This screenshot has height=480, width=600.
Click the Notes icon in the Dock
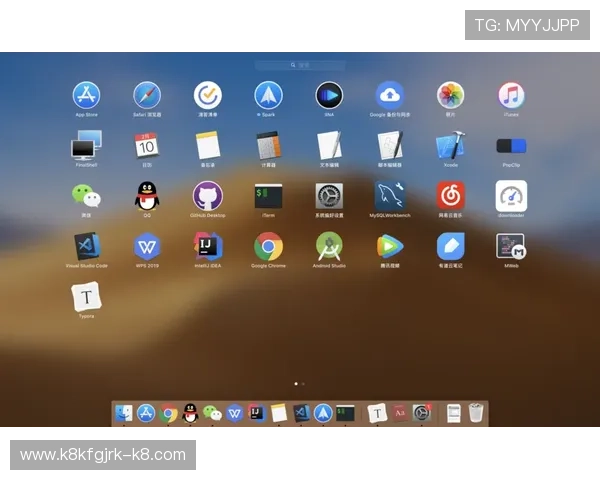tap(279, 413)
